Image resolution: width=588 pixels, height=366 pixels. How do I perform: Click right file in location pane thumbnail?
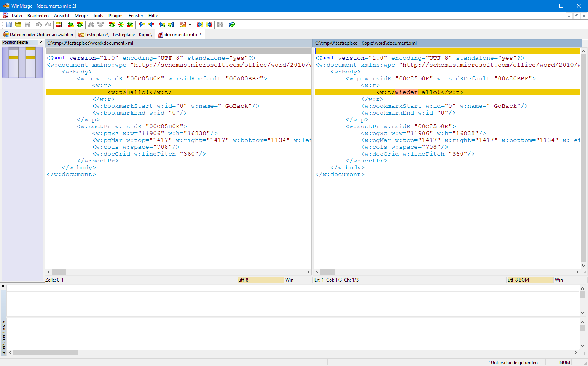tap(30, 62)
